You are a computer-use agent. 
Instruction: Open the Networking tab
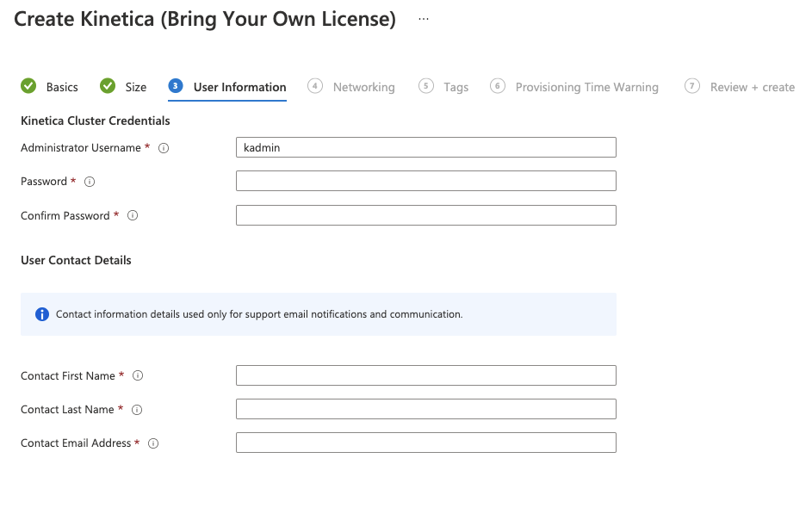(x=364, y=88)
